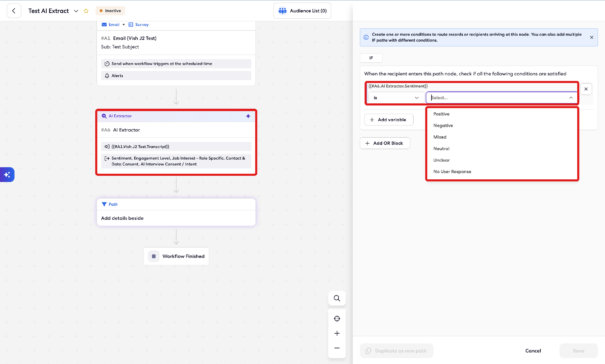The image size is (605, 364).
Task: Click the scheduled time send row
Action: pos(176,64)
